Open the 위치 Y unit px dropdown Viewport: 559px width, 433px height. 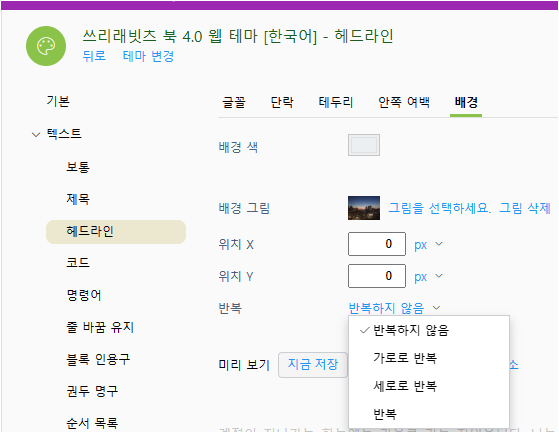tap(428, 277)
